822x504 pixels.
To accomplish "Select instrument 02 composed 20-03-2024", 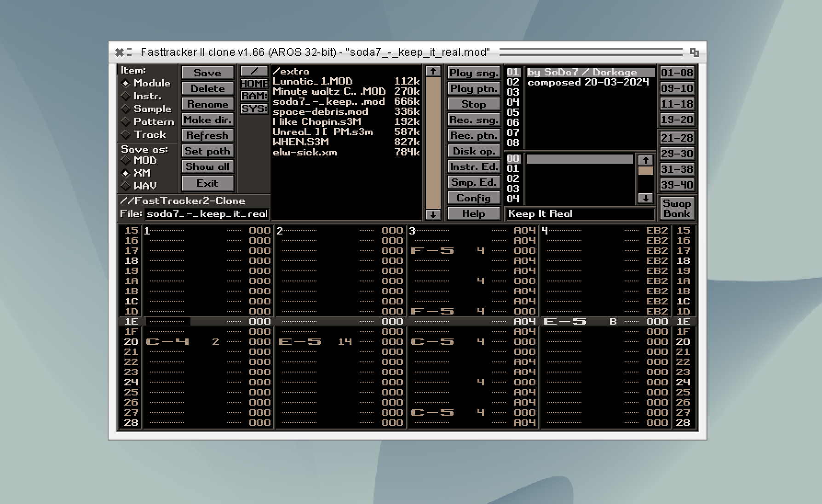I will pyautogui.click(x=591, y=82).
